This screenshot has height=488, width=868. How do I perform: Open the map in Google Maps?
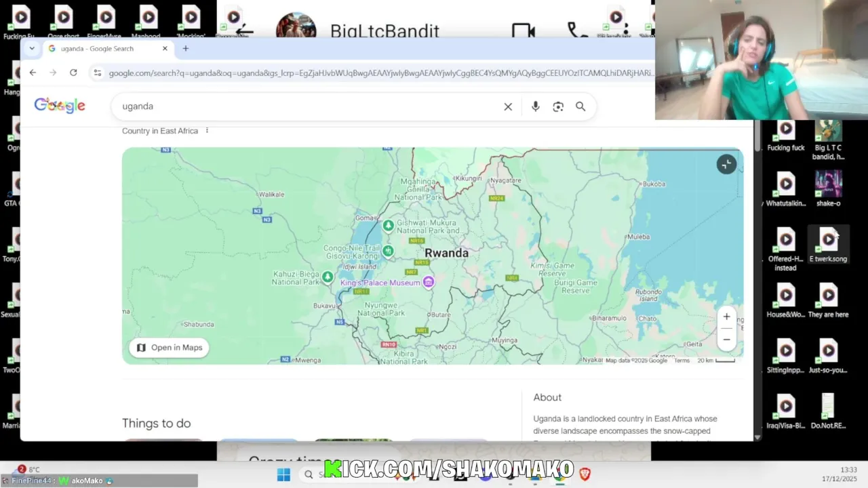tap(170, 348)
